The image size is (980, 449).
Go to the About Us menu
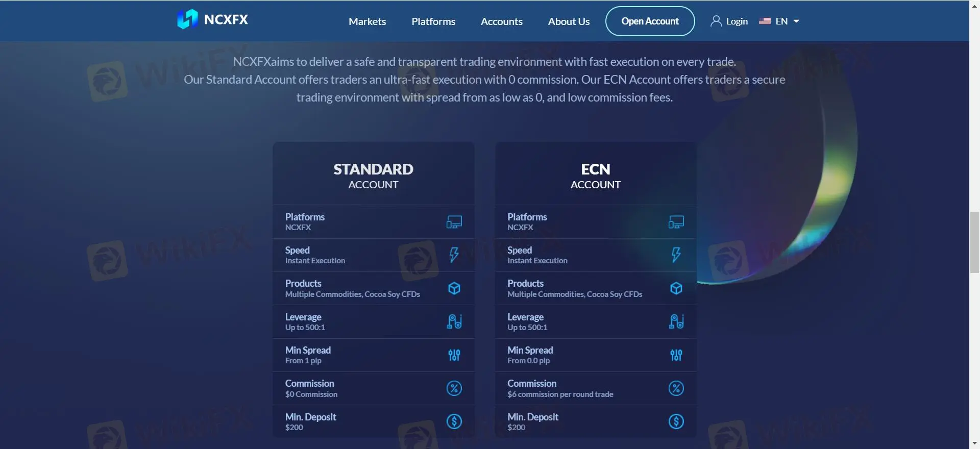[x=569, y=21]
